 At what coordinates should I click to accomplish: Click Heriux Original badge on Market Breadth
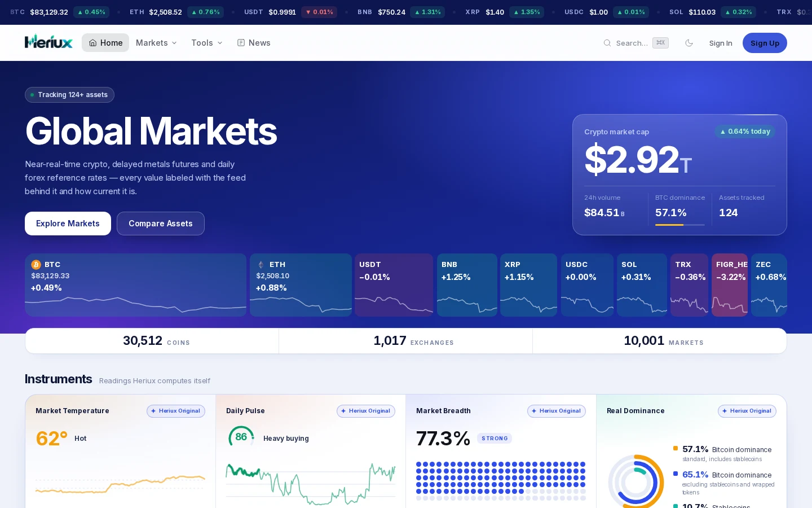click(557, 411)
